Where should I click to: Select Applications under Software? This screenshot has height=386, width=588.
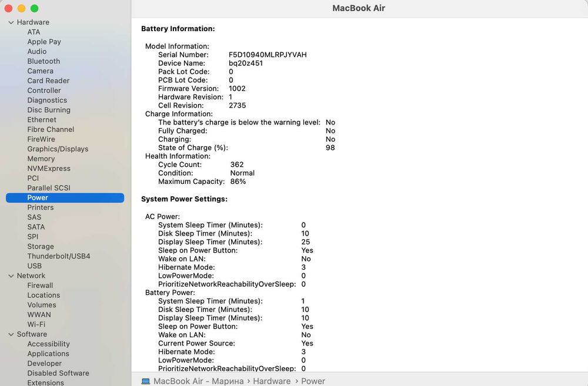(48, 354)
